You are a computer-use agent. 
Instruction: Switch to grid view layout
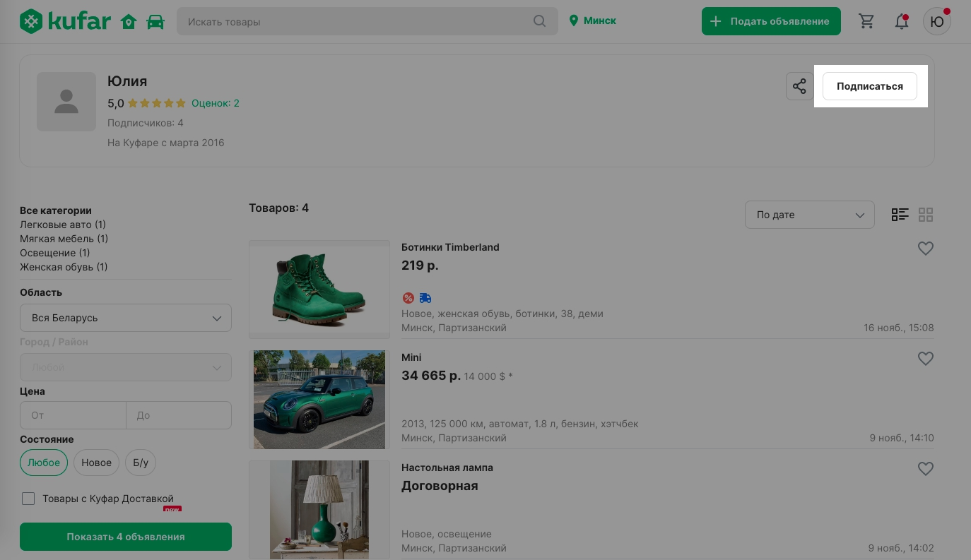(926, 215)
